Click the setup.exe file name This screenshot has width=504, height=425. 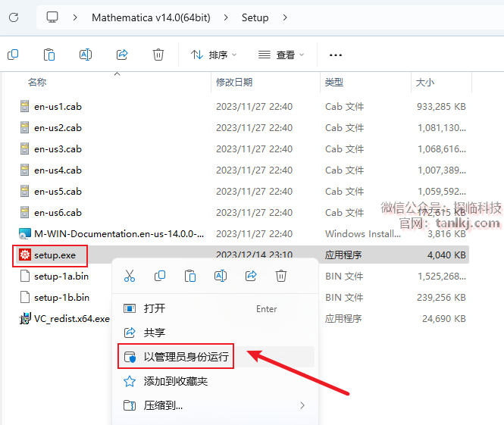55,255
